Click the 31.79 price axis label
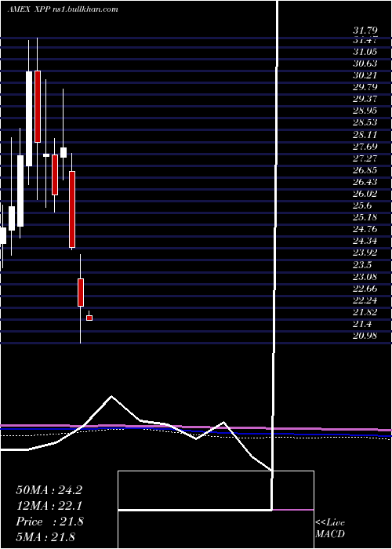 coord(365,31)
